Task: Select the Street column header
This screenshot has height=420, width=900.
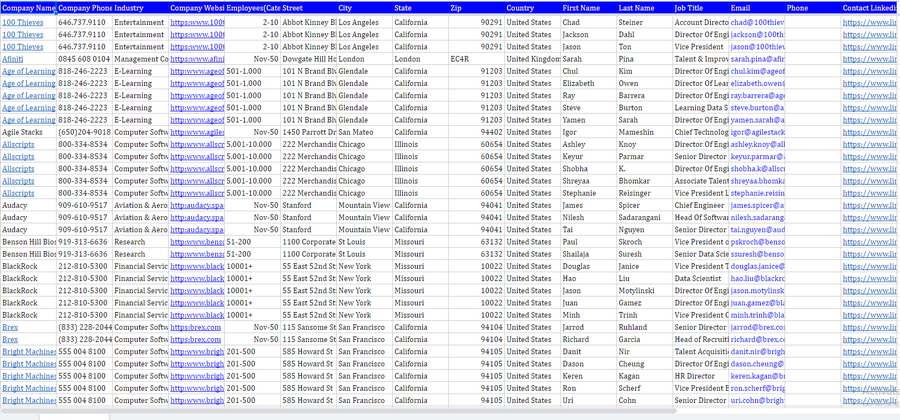Action: pyautogui.click(x=309, y=8)
